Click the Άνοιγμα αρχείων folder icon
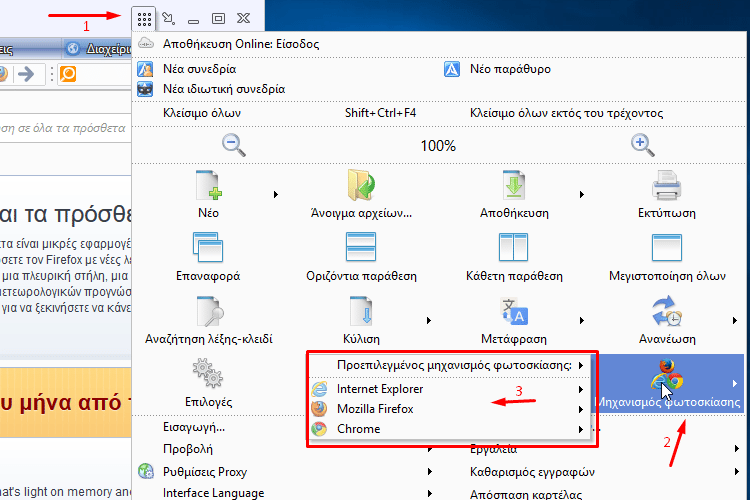 (x=361, y=185)
